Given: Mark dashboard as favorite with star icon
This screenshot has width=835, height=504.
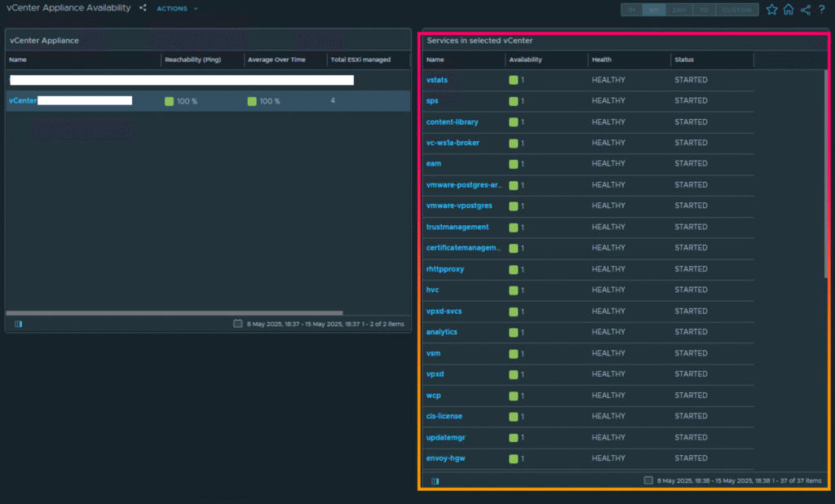Looking at the screenshot, I should pos(771,10).
